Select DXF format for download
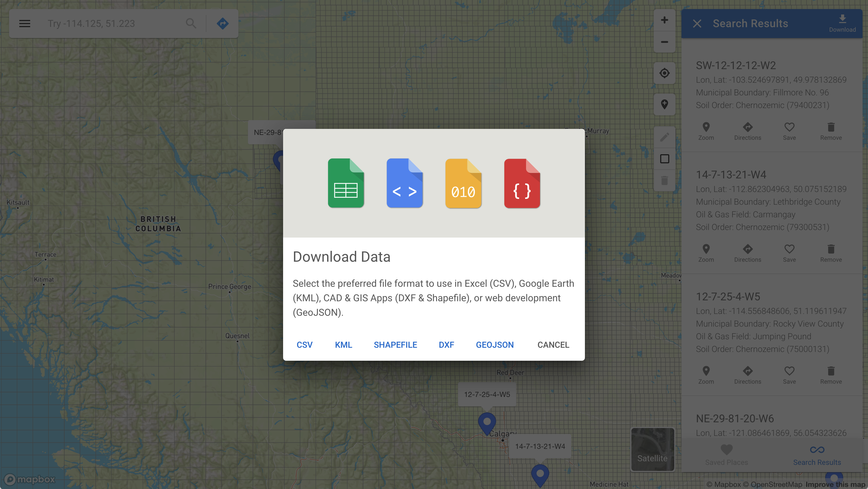The image size is (868, 489). click(446, 344)
